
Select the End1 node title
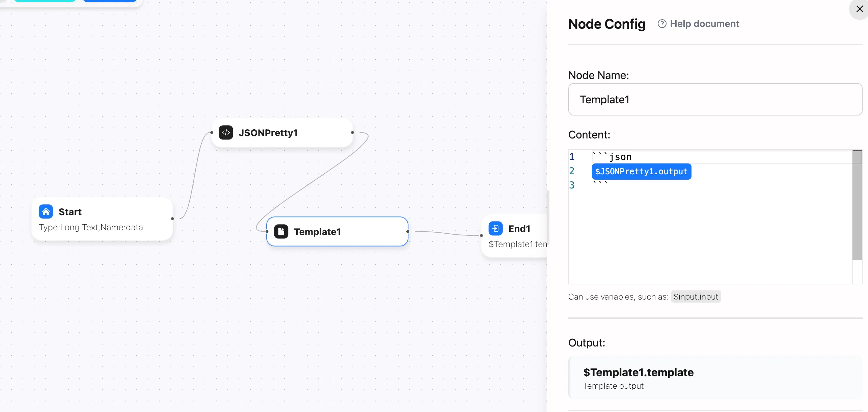coord(519,229)
